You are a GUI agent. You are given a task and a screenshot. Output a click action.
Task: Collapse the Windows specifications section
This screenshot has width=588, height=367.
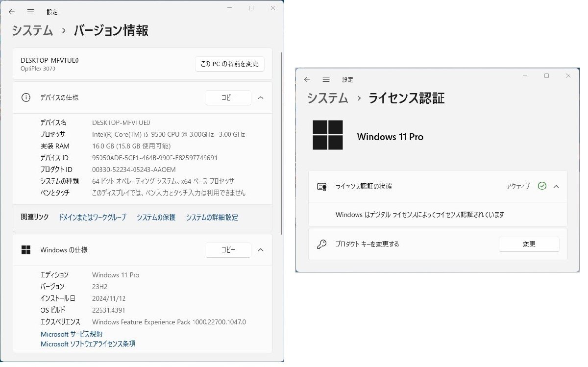click(x=261, y=250)
